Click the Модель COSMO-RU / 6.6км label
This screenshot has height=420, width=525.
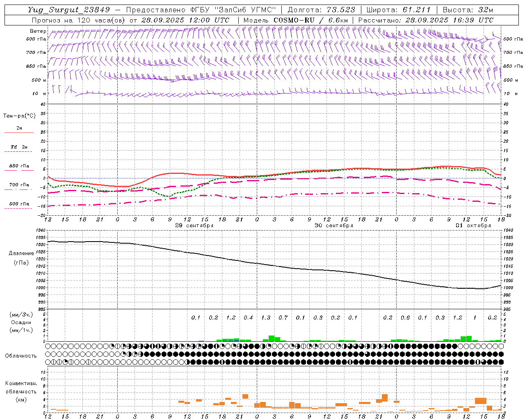pos(296,20)
